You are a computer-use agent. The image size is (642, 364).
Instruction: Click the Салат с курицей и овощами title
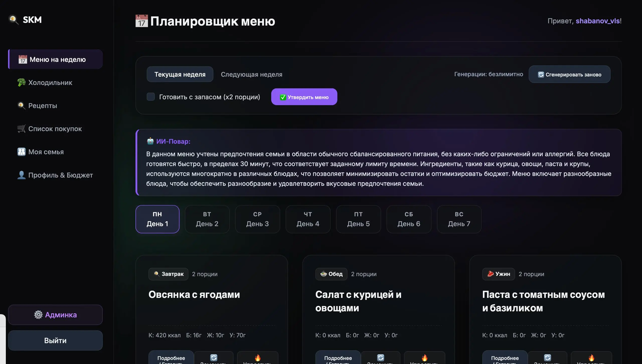(x=358, y=301)
